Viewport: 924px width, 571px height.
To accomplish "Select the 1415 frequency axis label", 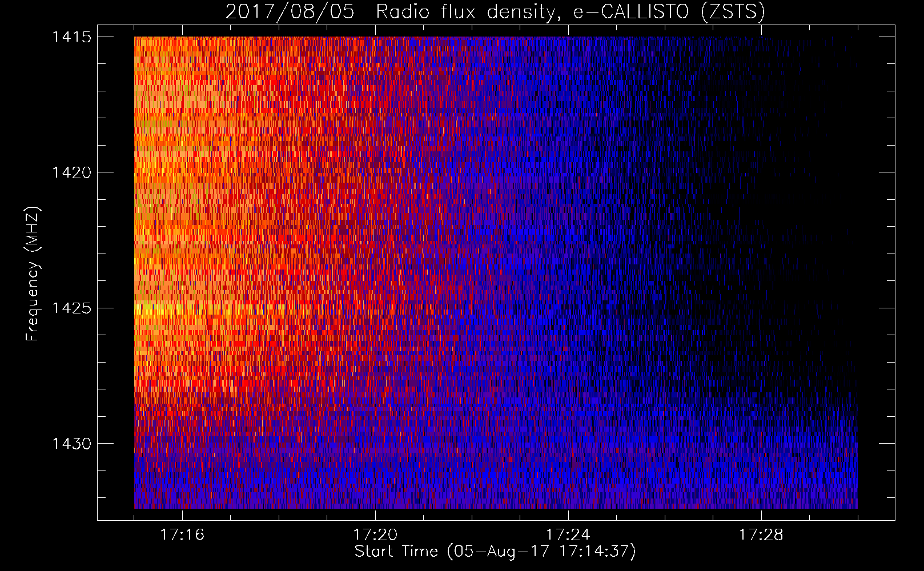I will pos(71,37).
